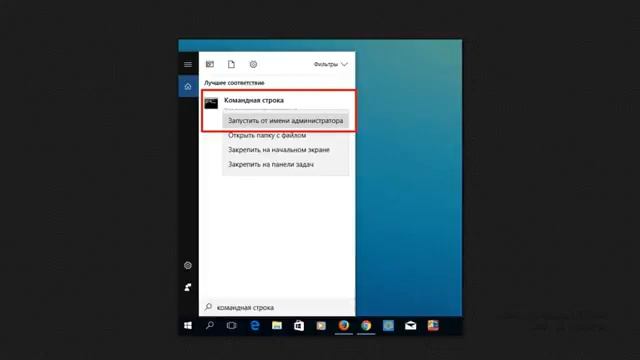Viewport: 640px width, 360px height.
Task: Open the sidebar settings gear
Action: click(x=188, y=265)
